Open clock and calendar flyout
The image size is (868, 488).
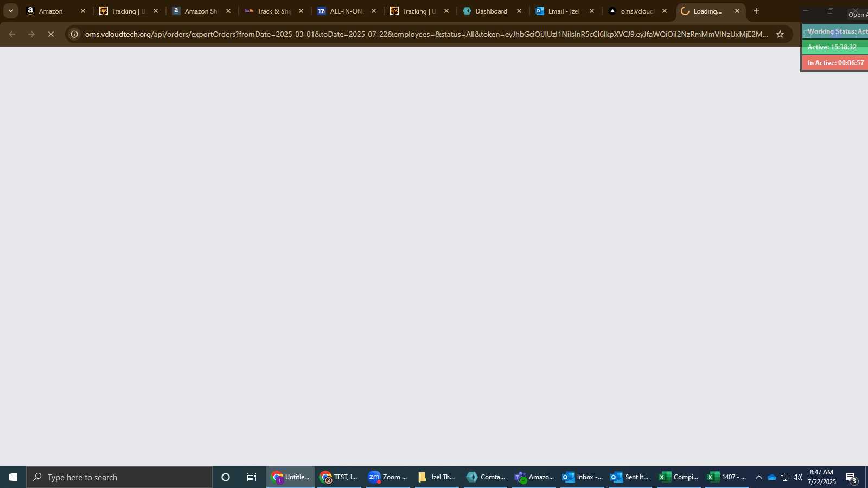(821, 477)
